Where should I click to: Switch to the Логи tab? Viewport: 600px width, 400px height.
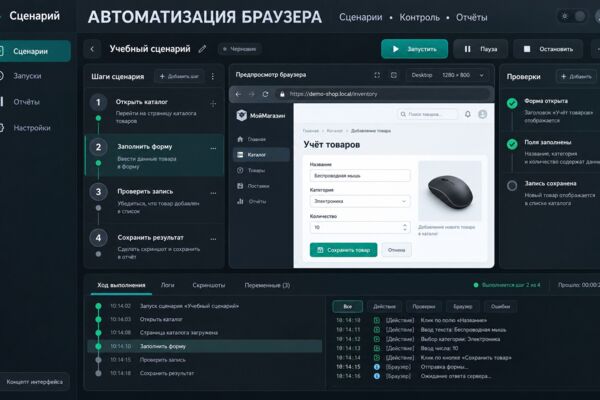click(x=168, y=285)
